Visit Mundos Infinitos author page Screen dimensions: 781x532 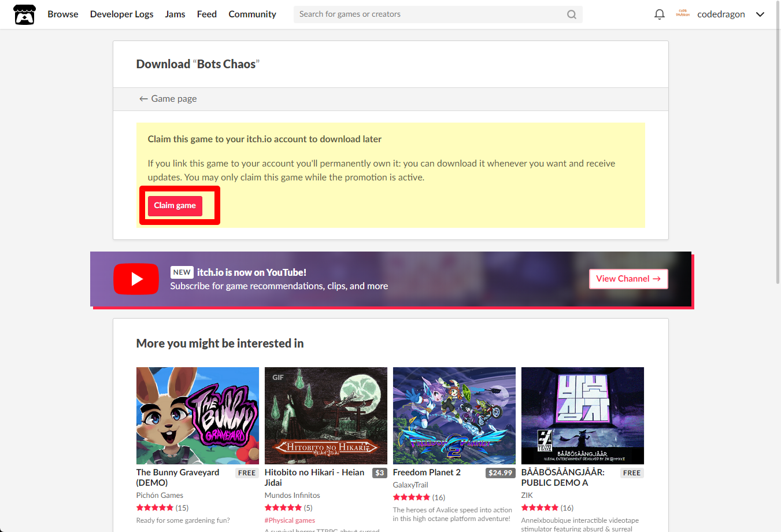click(x=293, y=496)
